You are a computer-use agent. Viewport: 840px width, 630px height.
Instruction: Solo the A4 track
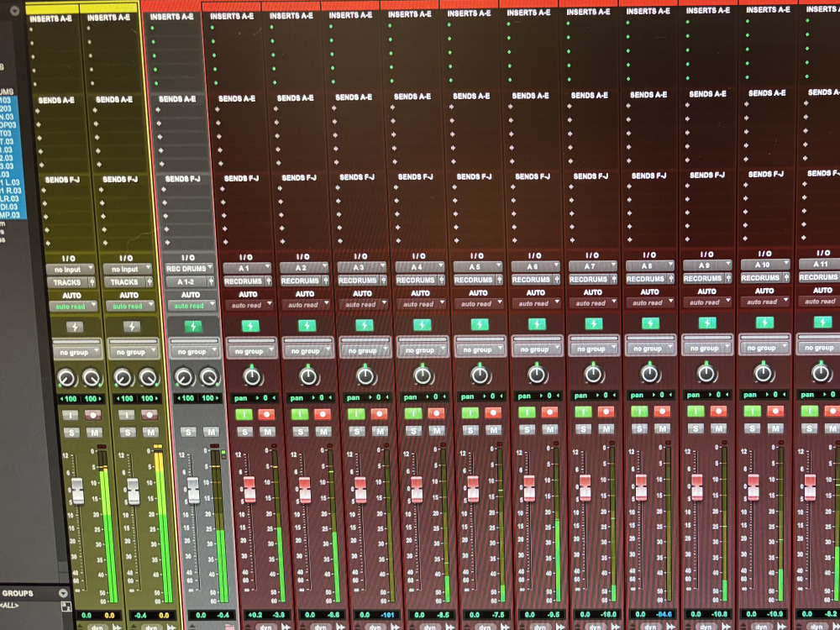point(413,431)
